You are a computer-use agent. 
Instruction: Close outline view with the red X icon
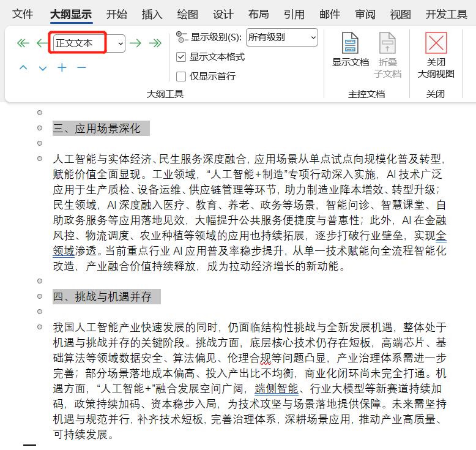pyautogui.click(x=436, y=43)
